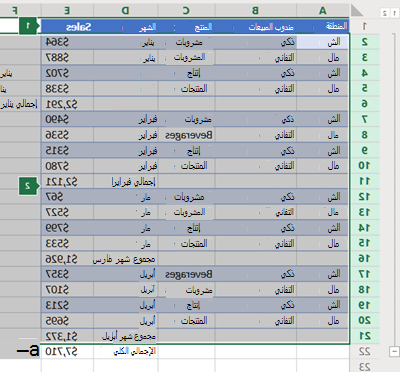Select row 17 header
Image resolution: width=400 pixels, height=372 pixels.
click(x=365, y=274)
